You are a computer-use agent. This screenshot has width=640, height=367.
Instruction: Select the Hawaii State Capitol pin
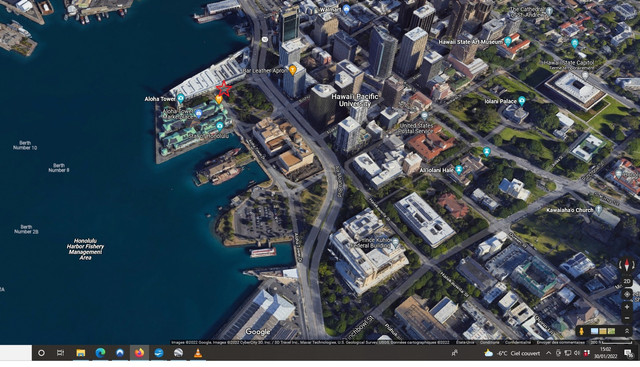pyautogui.click(x=585, y=75)
